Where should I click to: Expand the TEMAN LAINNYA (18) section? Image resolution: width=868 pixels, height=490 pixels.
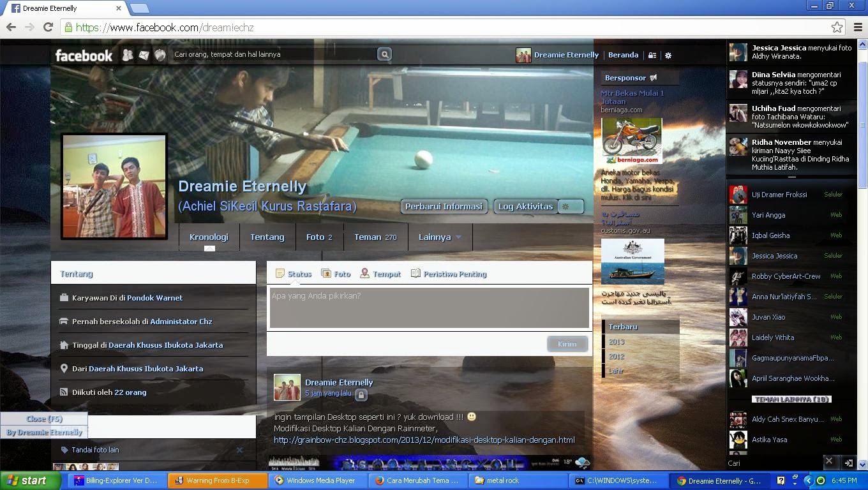click(x=791, y=399)
